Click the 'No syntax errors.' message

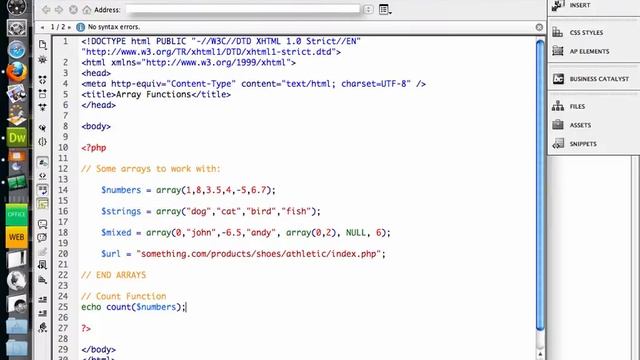click(x=114, y=27)
